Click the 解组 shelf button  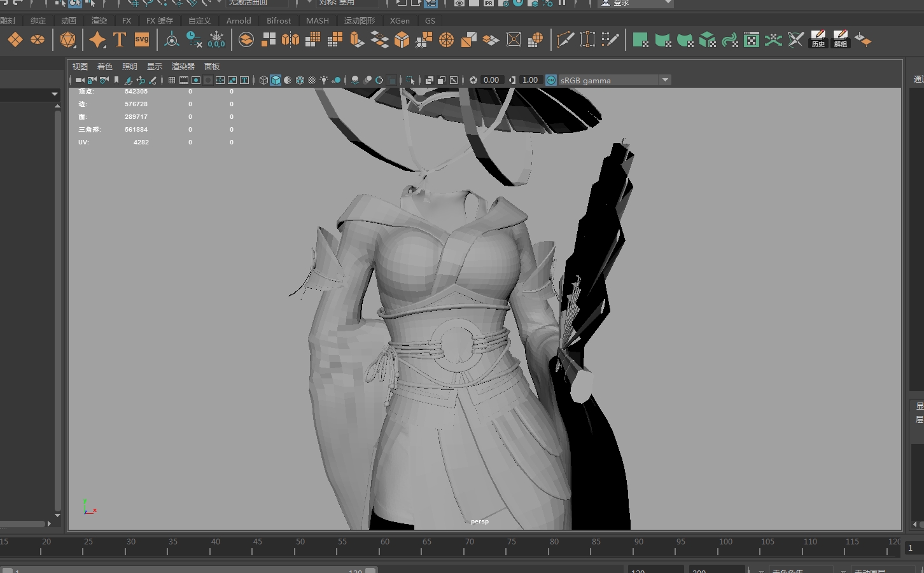click(x=840, y=40)
